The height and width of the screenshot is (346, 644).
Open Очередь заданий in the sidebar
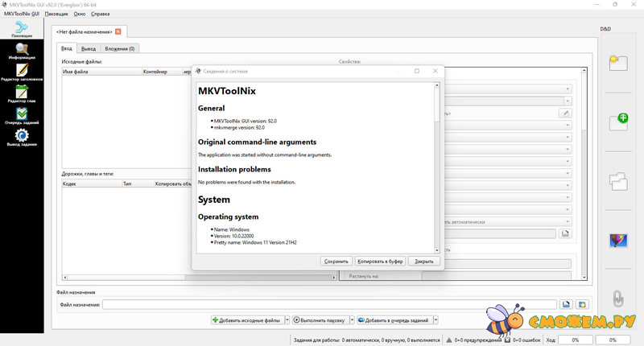(22, 116)
